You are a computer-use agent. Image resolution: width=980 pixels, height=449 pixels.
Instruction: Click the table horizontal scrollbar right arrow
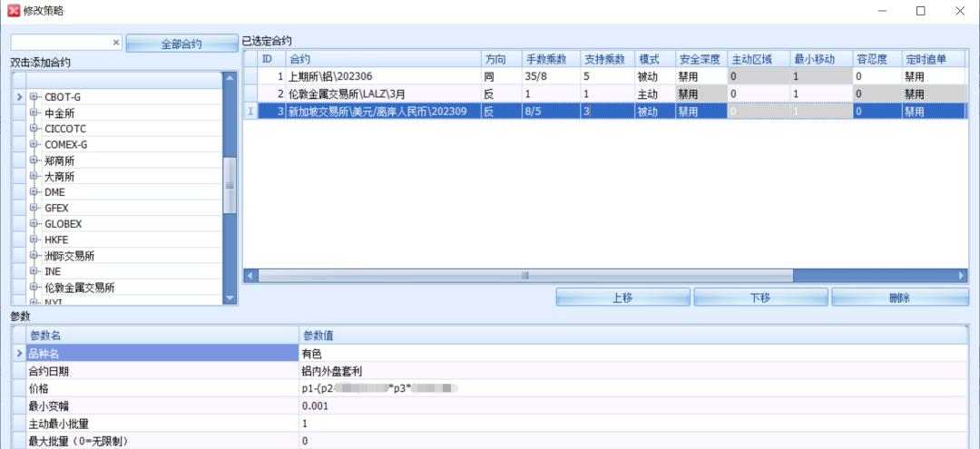coord(961,276)
